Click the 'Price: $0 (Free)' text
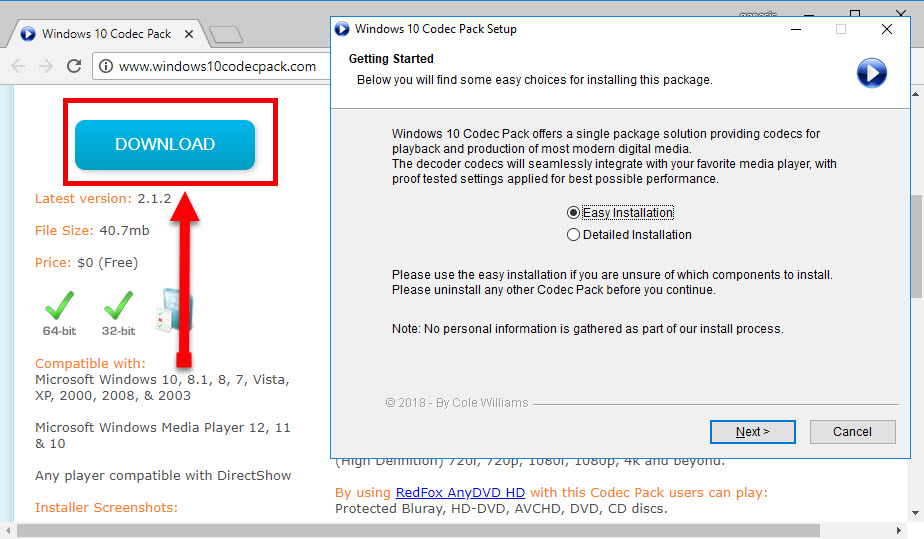924x539 pixels. pyautogui.click(x=87, y=263)
